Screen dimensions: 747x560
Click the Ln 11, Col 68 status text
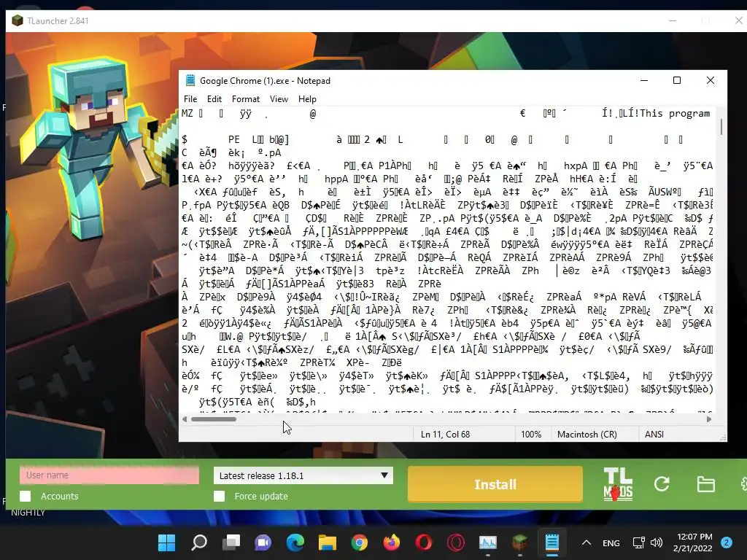click(x=445, y=435)
